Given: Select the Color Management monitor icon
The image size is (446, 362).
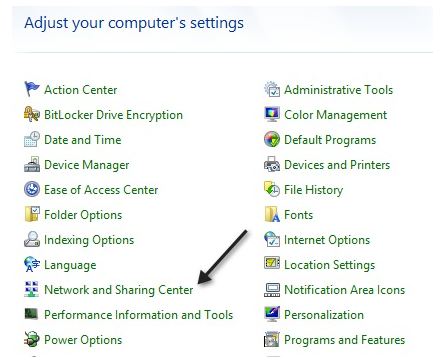Looking at the screenshot, I should point(272,114).
